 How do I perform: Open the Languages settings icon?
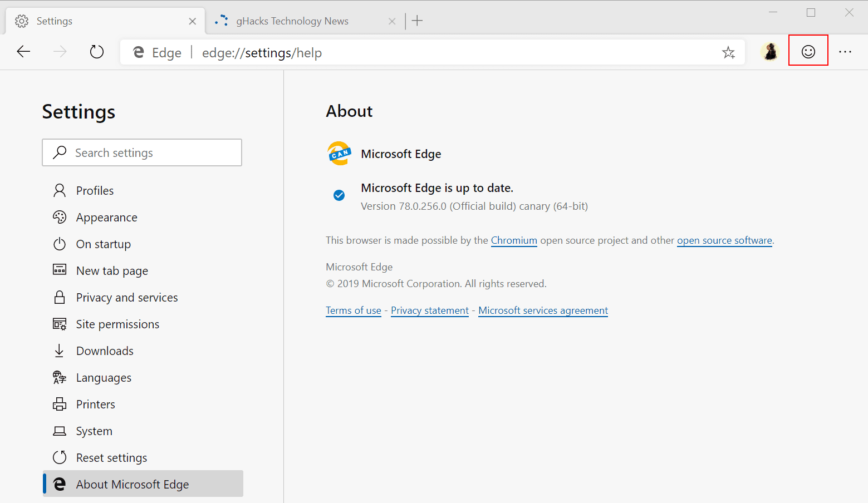[x=60, y=377]
